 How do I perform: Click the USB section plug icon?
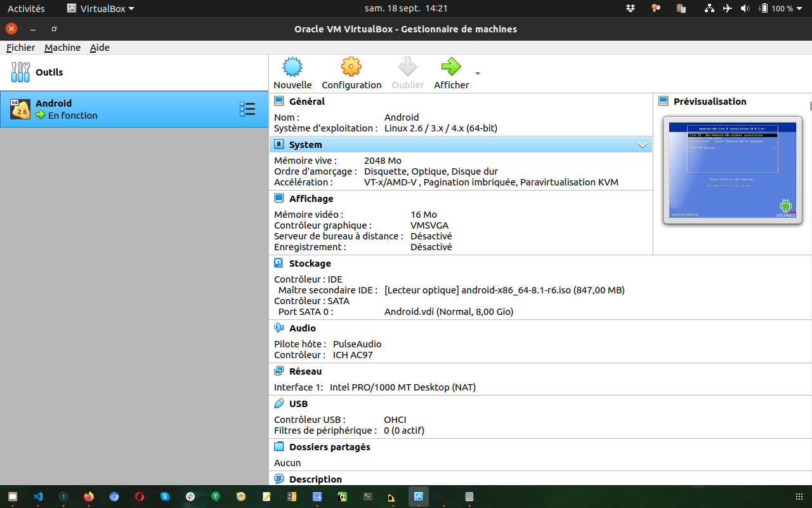point(278,403)
